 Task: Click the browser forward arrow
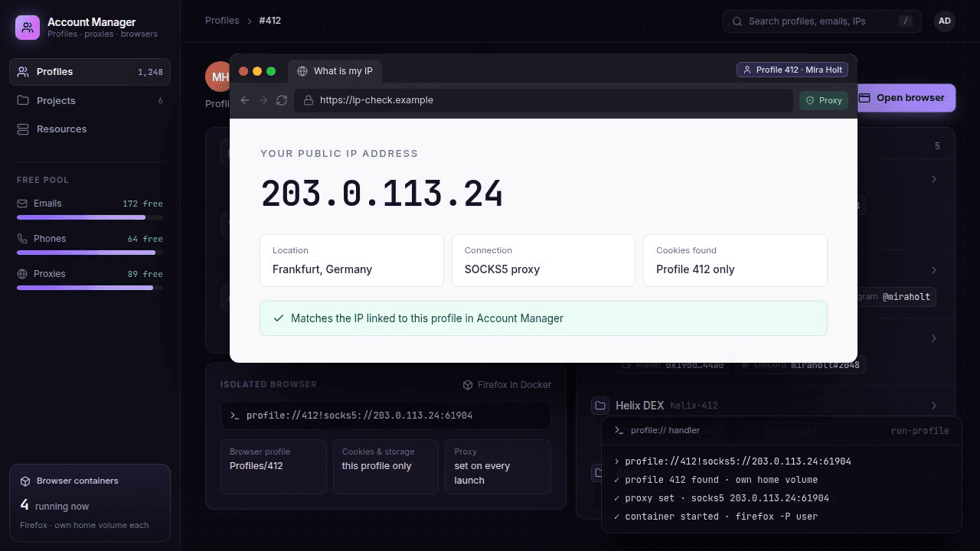263,100
